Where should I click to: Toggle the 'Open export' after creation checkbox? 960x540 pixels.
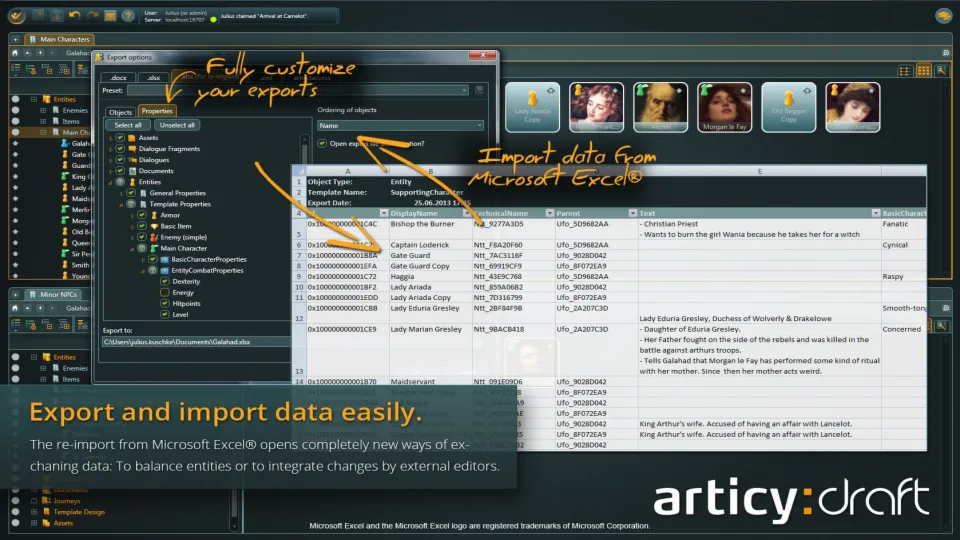coord(322,143)
